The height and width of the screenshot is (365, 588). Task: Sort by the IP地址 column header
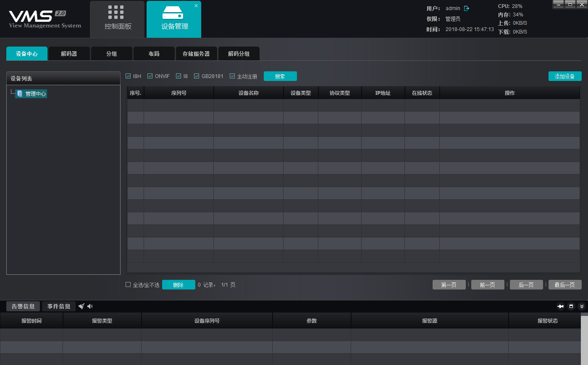383,93
